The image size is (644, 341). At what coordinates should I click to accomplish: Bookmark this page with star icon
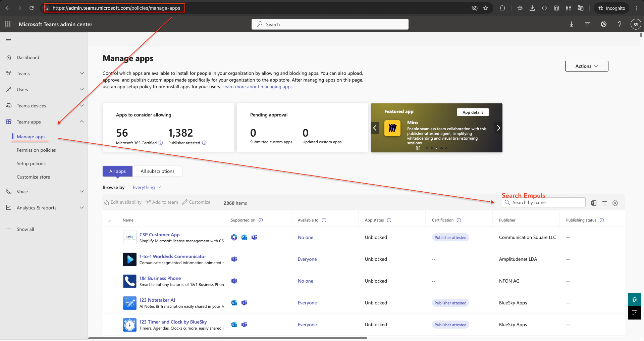click(x=485, y=8)
